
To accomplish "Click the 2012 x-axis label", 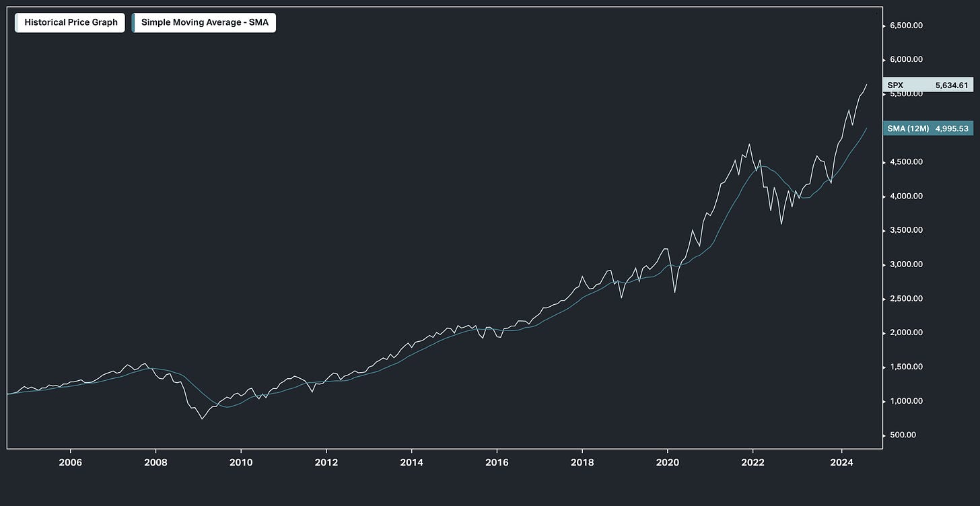I will click(x=326, y=462).
